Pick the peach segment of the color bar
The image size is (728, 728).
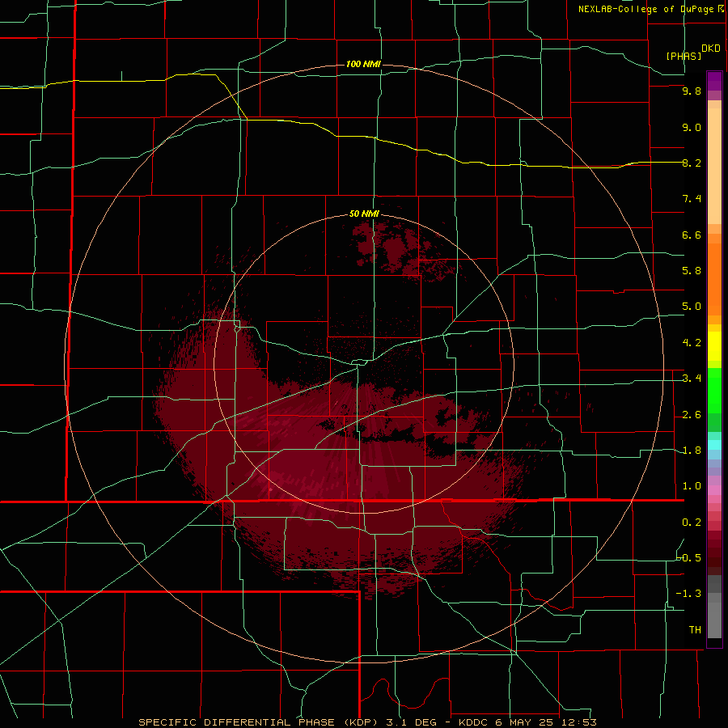point(714,166)
